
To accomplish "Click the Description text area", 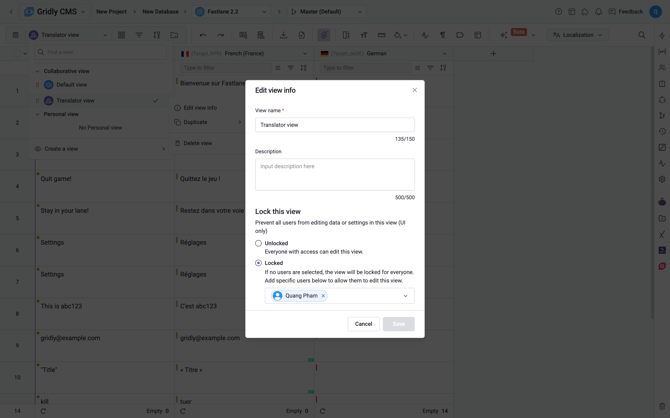I will click(334, 174).
